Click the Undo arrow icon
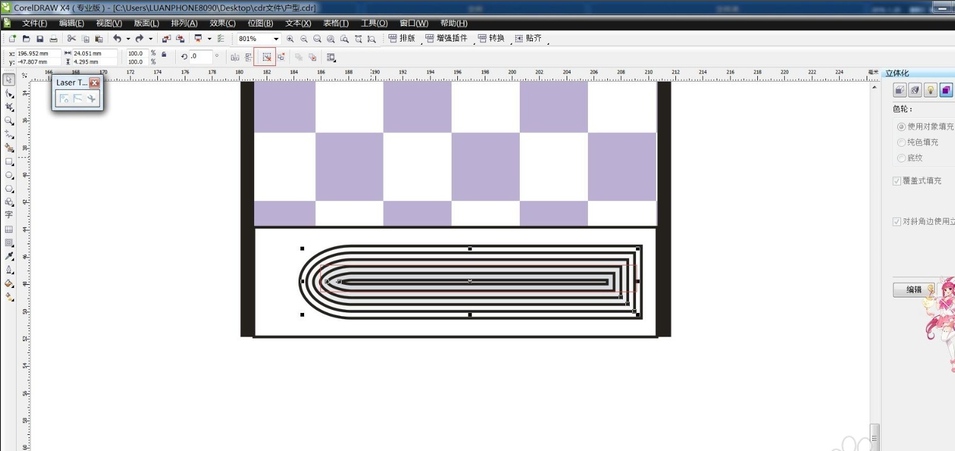Viewport: 955px width, 451px height. [116, 39]
